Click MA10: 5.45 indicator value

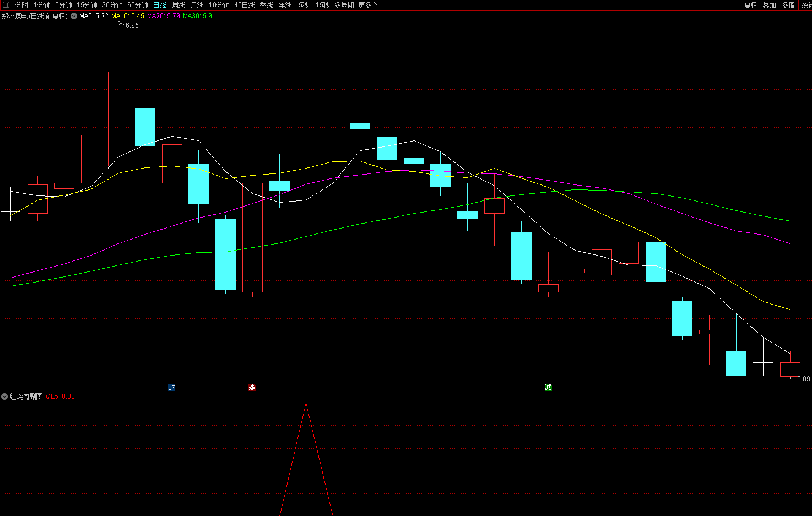128,16
